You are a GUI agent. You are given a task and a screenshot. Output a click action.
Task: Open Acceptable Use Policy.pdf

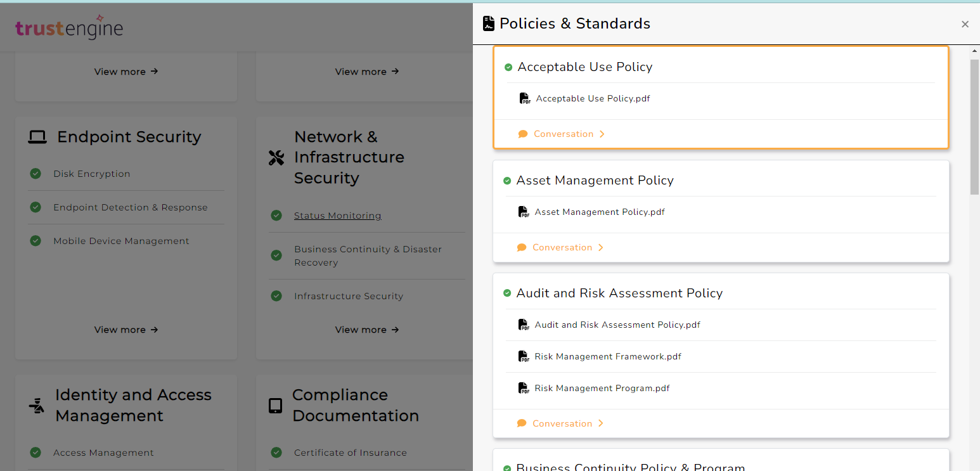[593, 98]
